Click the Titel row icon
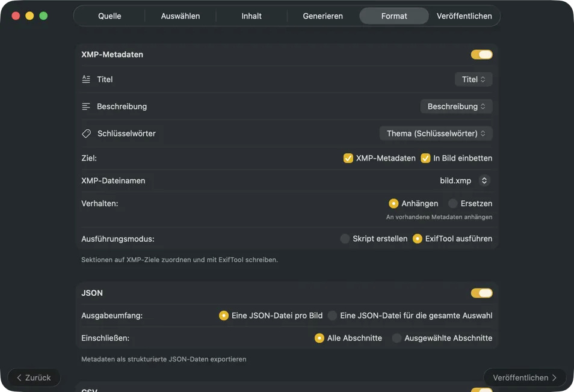 coord(86,79)
